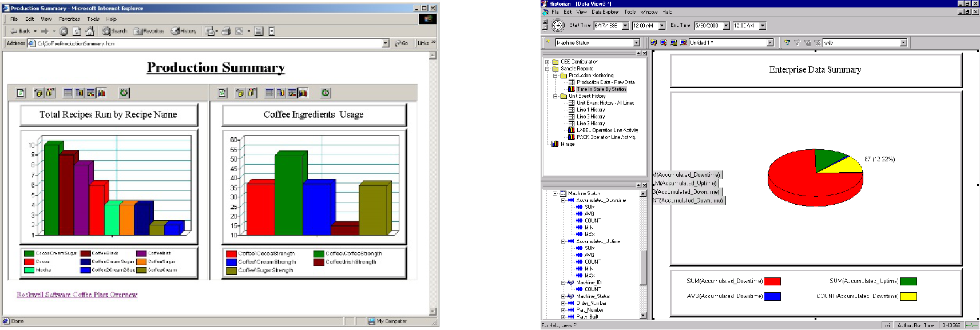This screenshot has width=980, height=330.
Task: Select Line 1 History report in tree
Action: click(590, 110)
